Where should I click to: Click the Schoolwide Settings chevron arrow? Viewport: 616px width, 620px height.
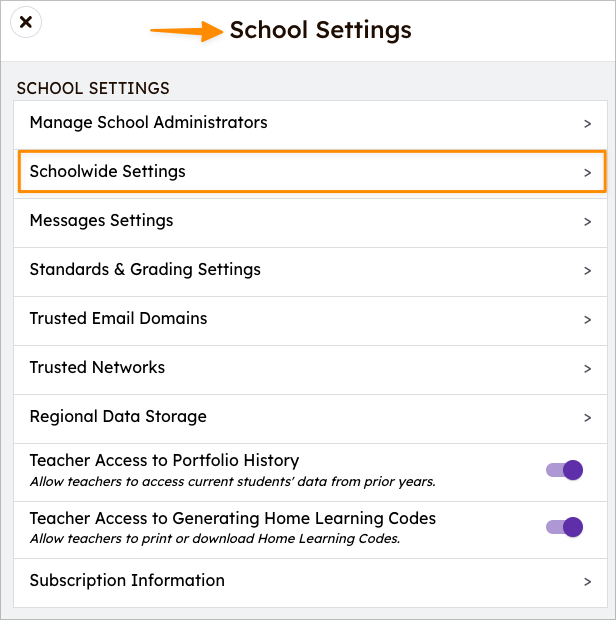tap(588, 173)
